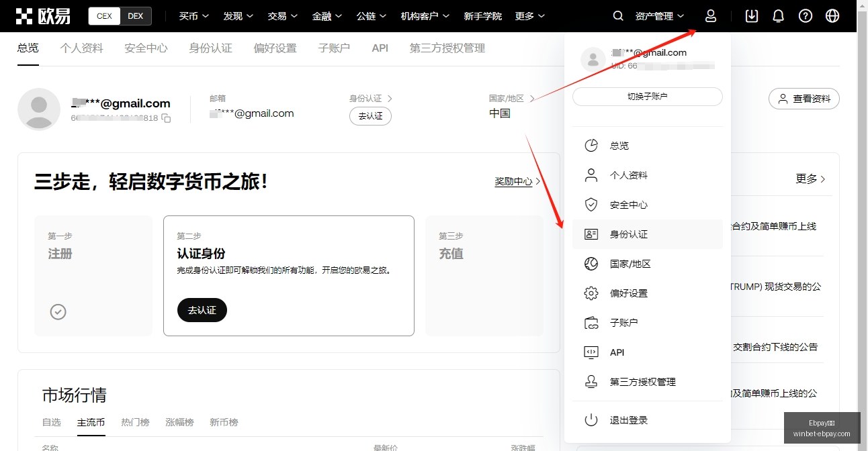
Task: Switch market list to 主流币 tab
Action: pos(91,422)
